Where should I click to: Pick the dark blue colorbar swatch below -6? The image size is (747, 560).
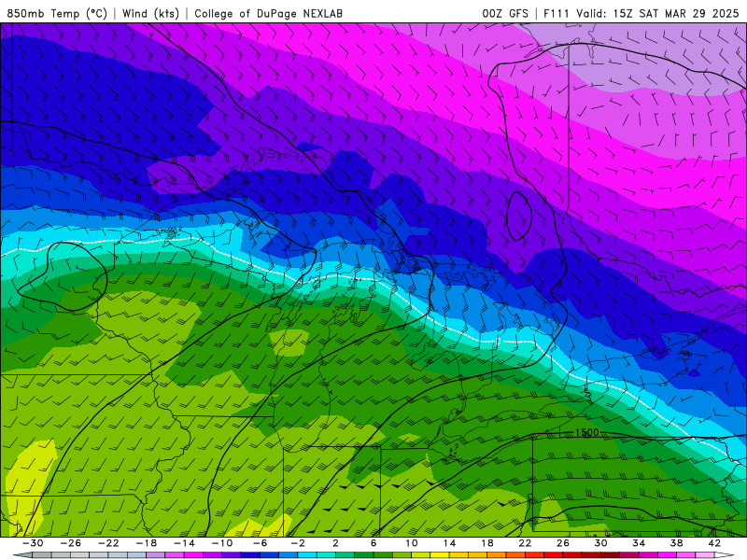250,555
